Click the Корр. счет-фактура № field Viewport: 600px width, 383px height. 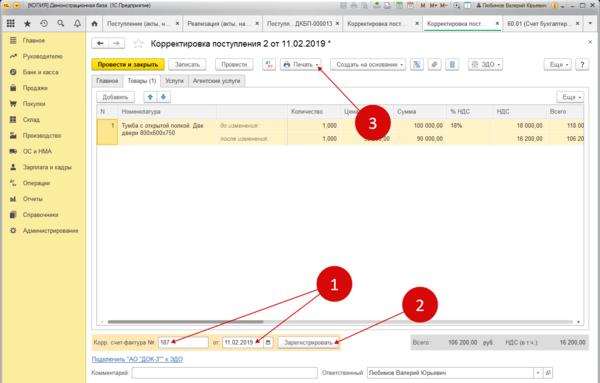[183, 342]
